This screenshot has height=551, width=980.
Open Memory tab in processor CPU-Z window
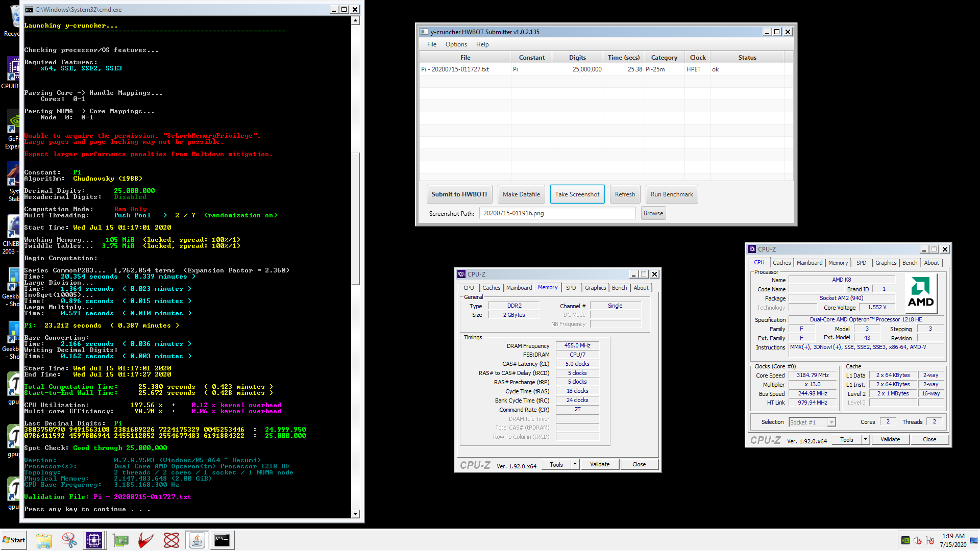pos(838,263)
